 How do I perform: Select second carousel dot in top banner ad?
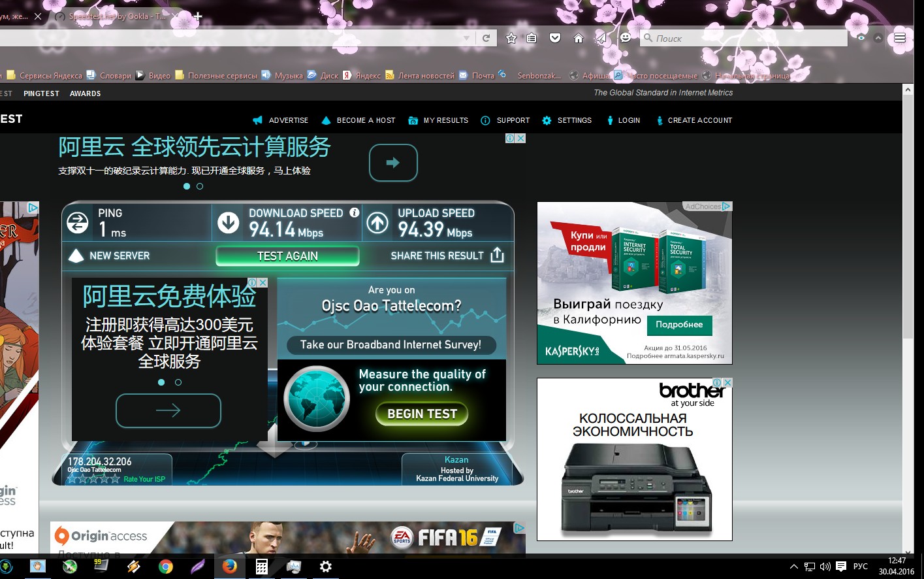[x=200, y=186]
